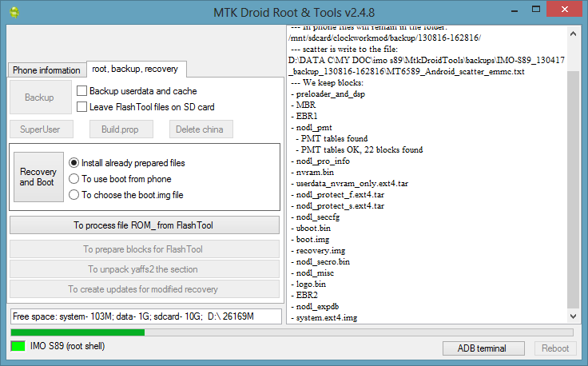The width and height of the screenshot is (588, 366).
Task: Click userdata_nvram_only.ext4.tar log line
Action: [349, 183]
